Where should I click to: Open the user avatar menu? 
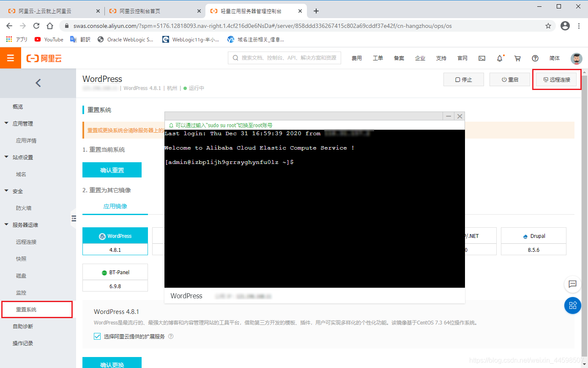577,58
